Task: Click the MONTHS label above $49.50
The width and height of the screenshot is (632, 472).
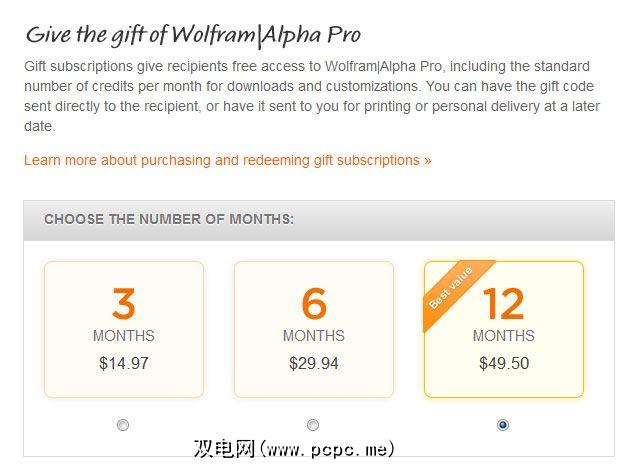Action: [x=504, y=336]
